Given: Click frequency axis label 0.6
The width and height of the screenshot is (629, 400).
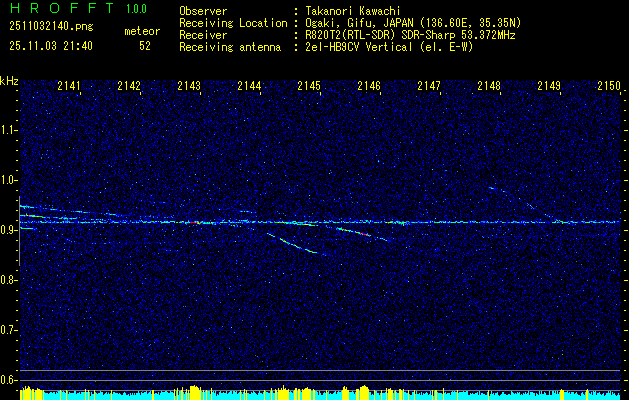Looking at the screenshot, I should (x=8, y=380).
